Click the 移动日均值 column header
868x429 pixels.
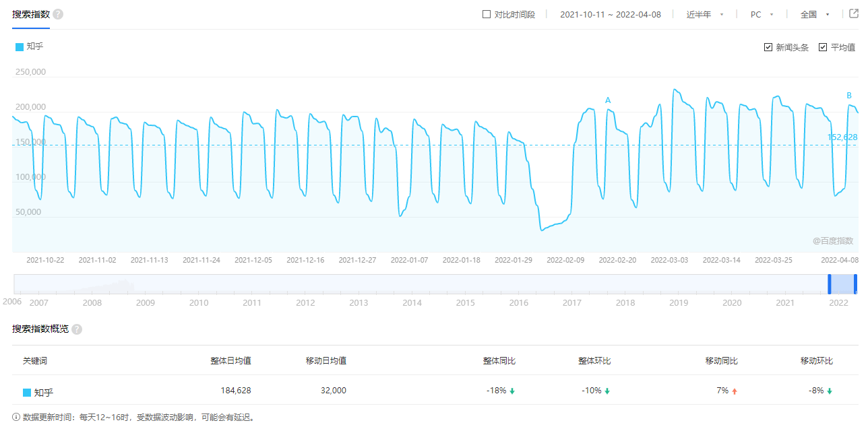tap(326, 361)
